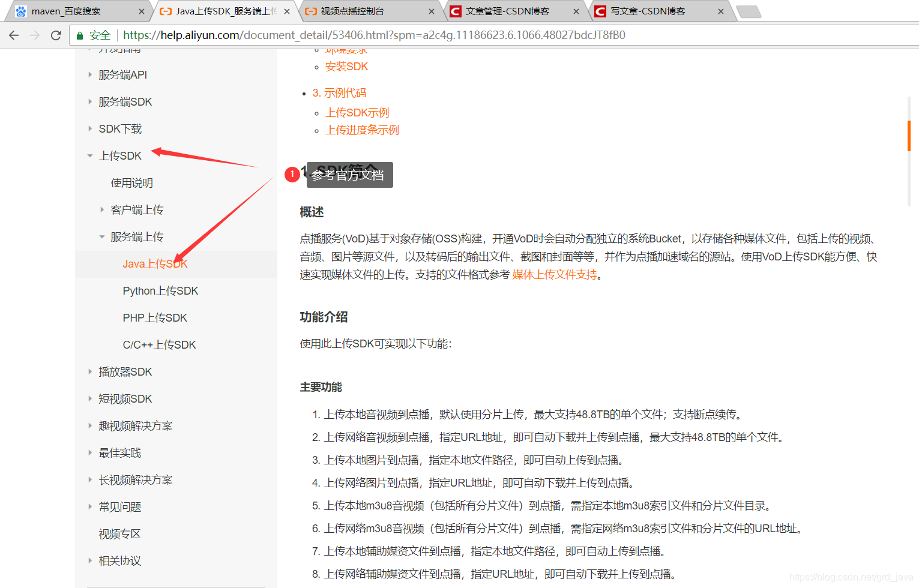This screenshot has width=919, height=588.
Task: Select PHP上传SDK in the sidebar
Action: point(155,318)
